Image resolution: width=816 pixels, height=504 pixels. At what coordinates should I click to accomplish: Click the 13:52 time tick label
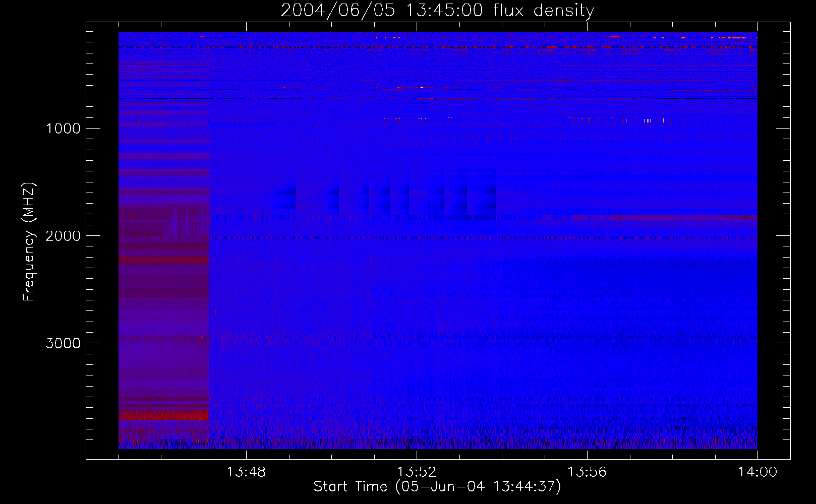(417, 472)
